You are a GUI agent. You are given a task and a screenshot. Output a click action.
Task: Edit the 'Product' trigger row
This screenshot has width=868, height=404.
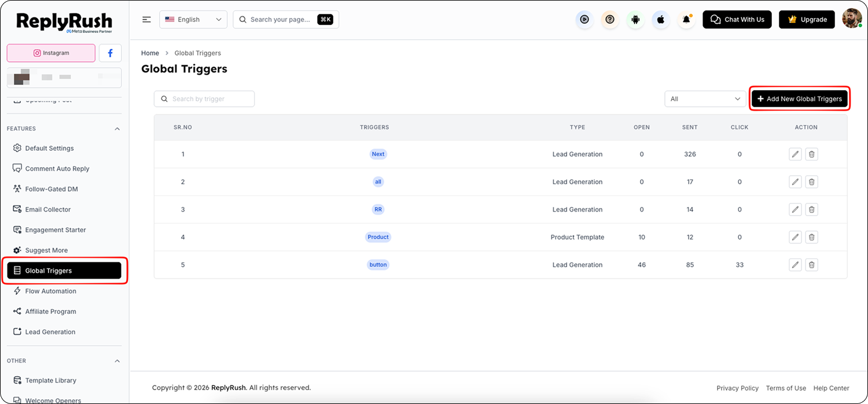[796, 237]
